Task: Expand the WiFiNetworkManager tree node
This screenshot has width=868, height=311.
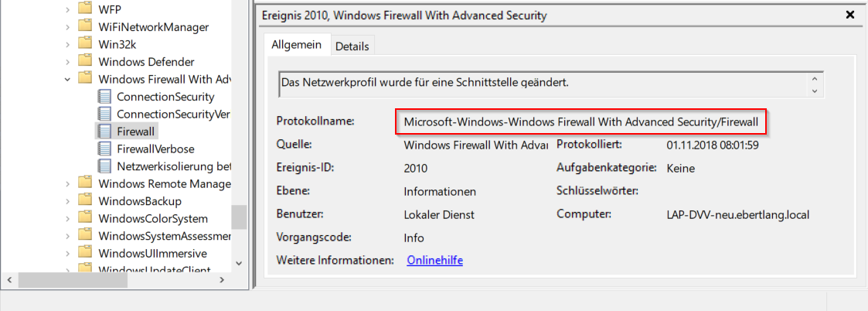Action: (67, 27)
